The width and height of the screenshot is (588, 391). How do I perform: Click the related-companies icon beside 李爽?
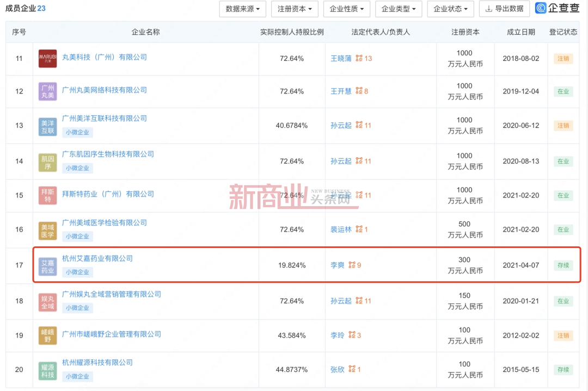tap(352, 265)
